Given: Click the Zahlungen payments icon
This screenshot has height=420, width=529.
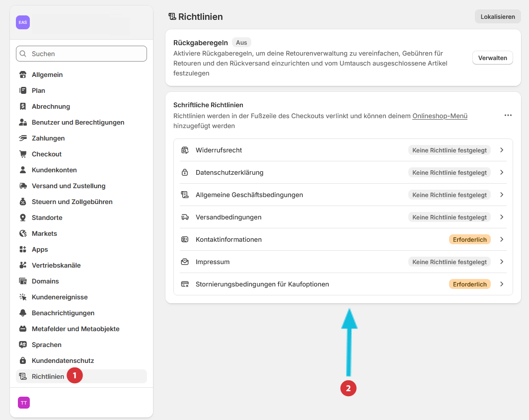Looking at the screenshot, I should click(x=22, y=139).
